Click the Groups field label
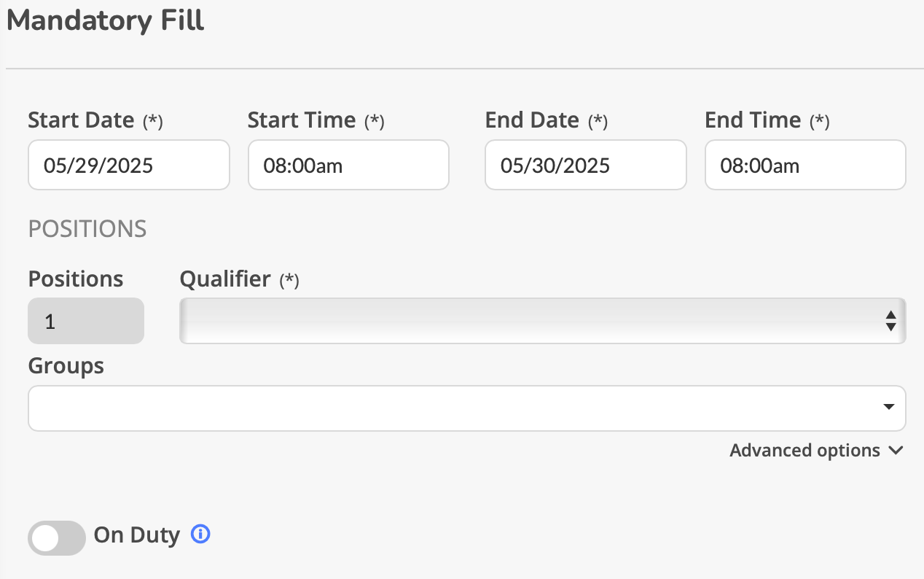 tap(66, 366)
